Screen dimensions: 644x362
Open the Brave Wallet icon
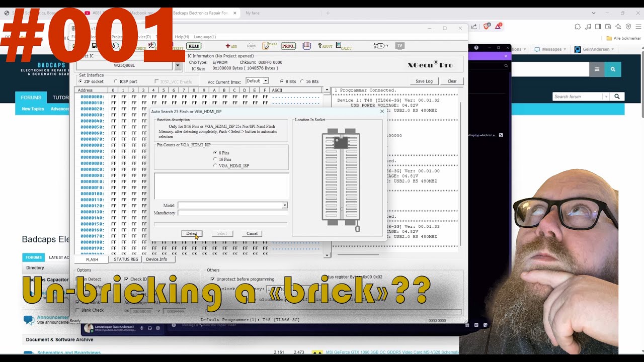(608, 27)
